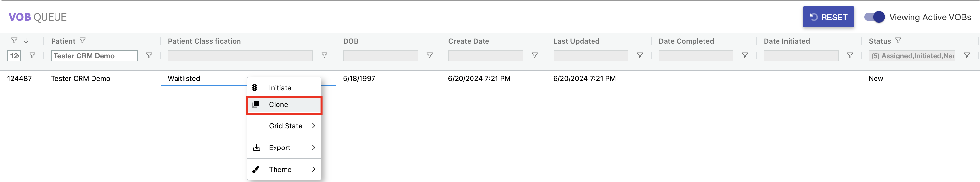The height and width of the screenshot is (182, 980).
Task: Expand the Grid State submenu
Action: pyautogui.click(x=285, y=126)
